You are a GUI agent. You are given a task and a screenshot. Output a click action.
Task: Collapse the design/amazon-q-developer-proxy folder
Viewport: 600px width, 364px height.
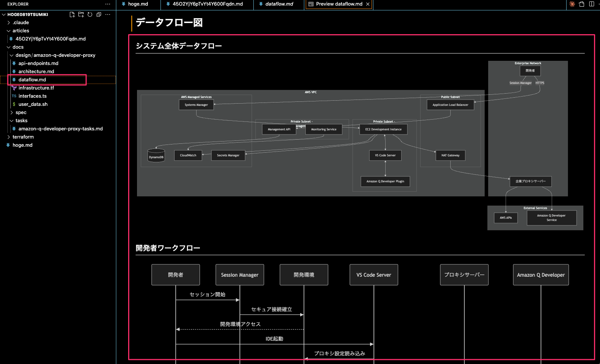tap(12, 55)
